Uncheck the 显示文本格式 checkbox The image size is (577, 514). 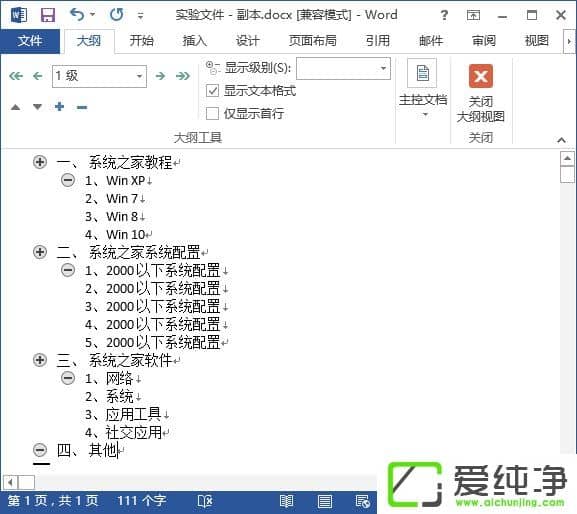tap(213, 91)
